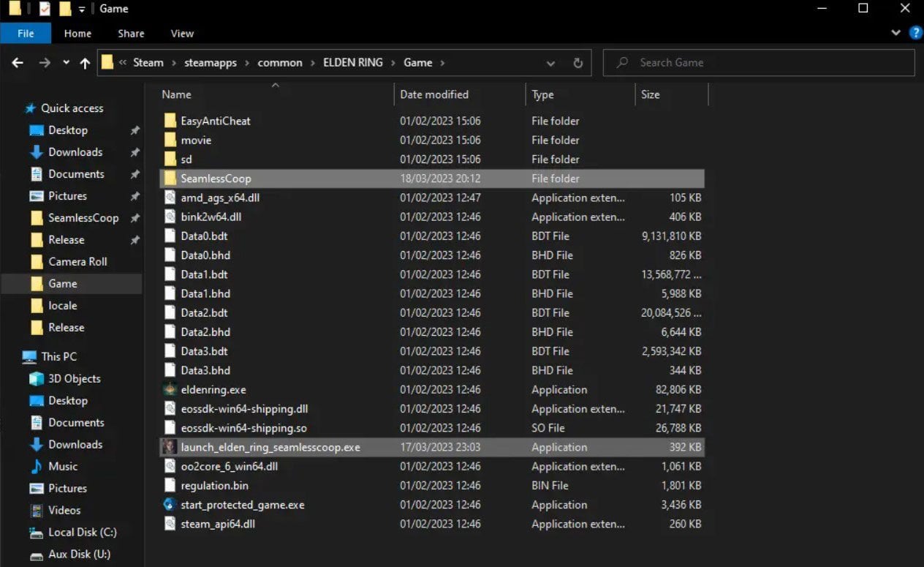The height and width of the screenshot is (567, 924).
Task: Expand the ribbon with the chevron
Action: [x=896, y=33]
